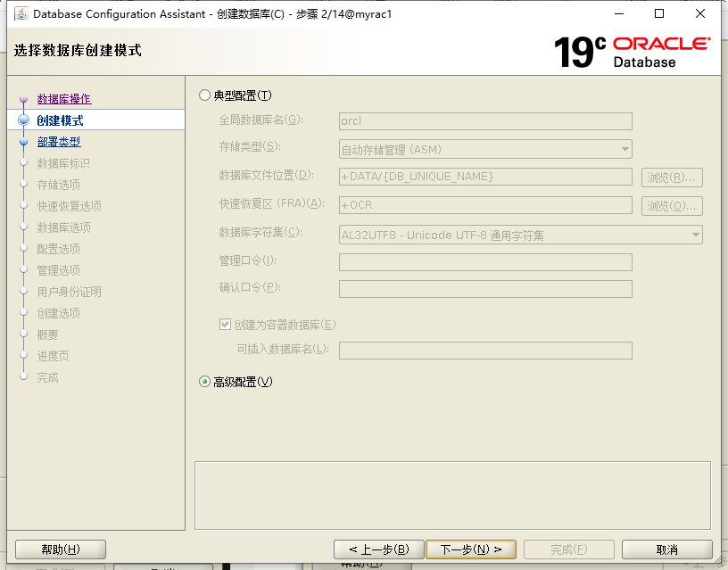
Task: Click the 全局数据库名(G): label
Action: (261, 120)
